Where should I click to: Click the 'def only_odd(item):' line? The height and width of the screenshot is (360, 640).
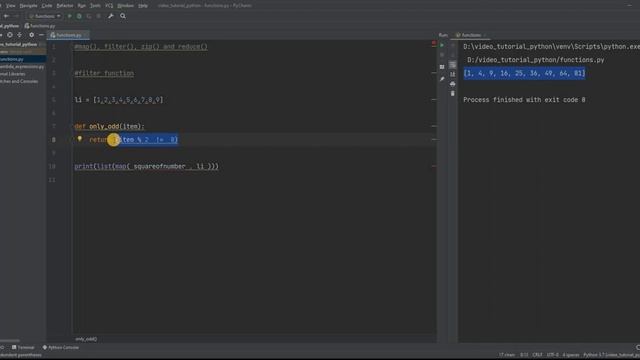point(109,126)
